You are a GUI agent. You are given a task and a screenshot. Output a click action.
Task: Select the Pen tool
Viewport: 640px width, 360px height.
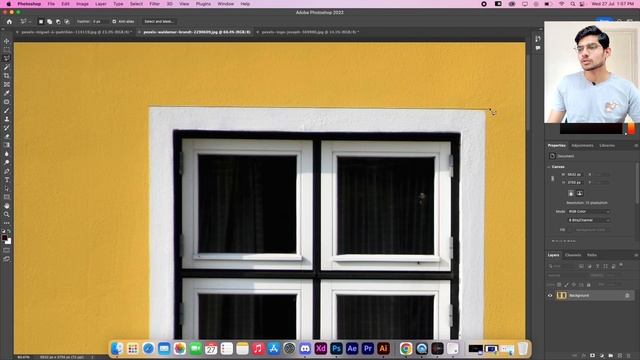click(7, 171)
